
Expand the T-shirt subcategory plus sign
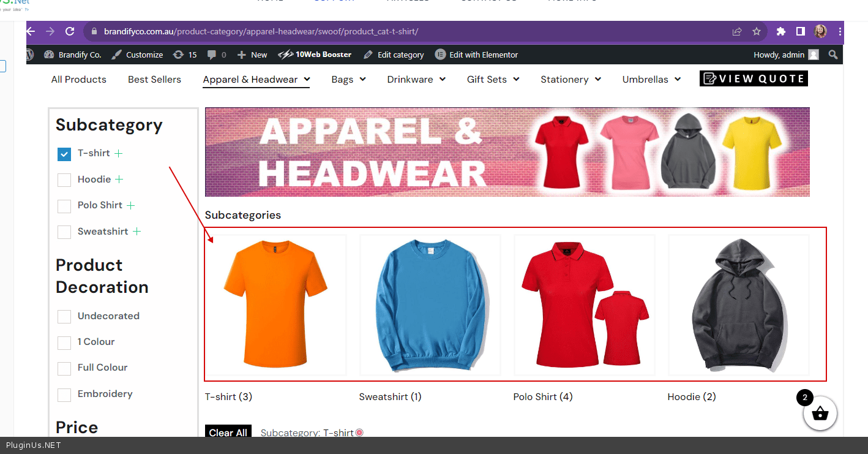tap(119, 153)
